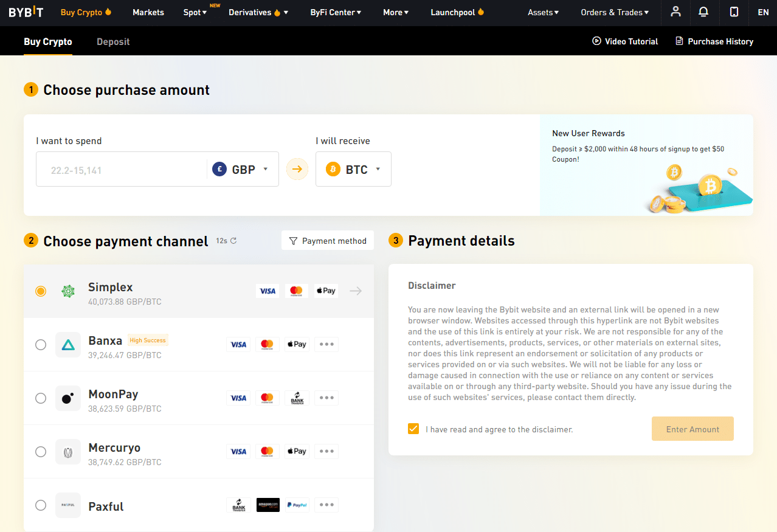This screenshot has width=777, height=532.
Task: Click the Banxa logo icon
Action: [x=68, y=345]
